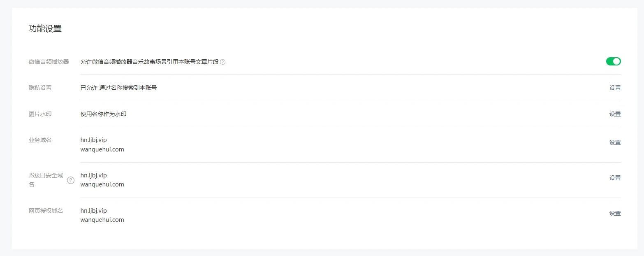The image size is (644, 256).
Task: Select the 业务域名 row label
Action: (x=40, y=140)
